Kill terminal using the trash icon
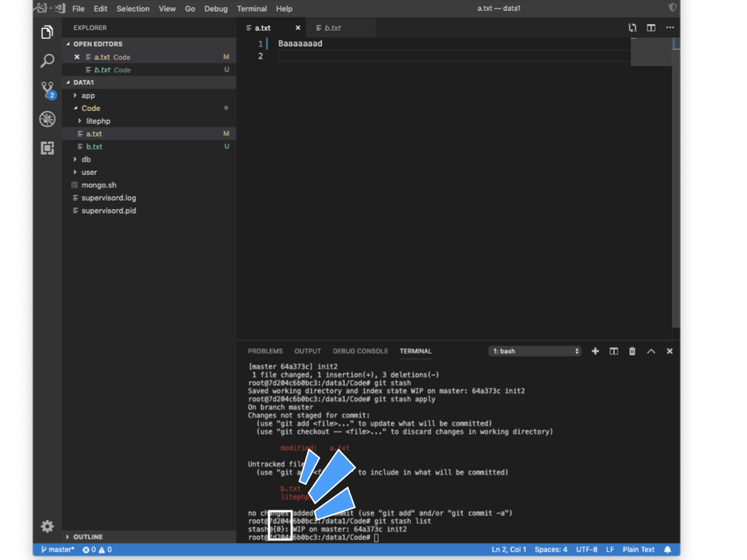 point(632,351)
